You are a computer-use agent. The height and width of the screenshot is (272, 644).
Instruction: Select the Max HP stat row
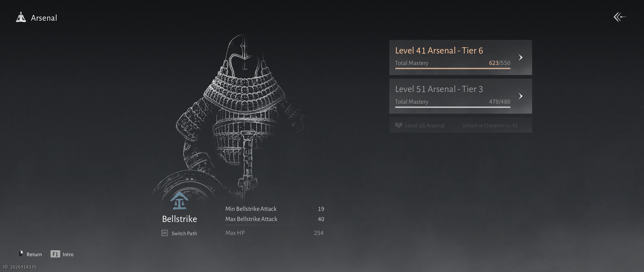[x=275, y=233]
